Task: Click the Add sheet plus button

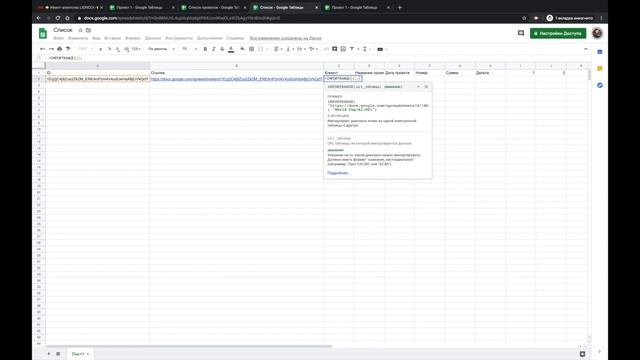Action: coord(49,354)
